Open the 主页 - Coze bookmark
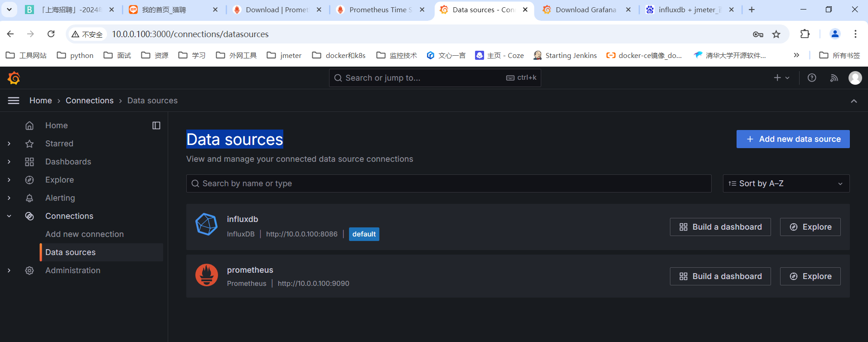 point(499,55)
